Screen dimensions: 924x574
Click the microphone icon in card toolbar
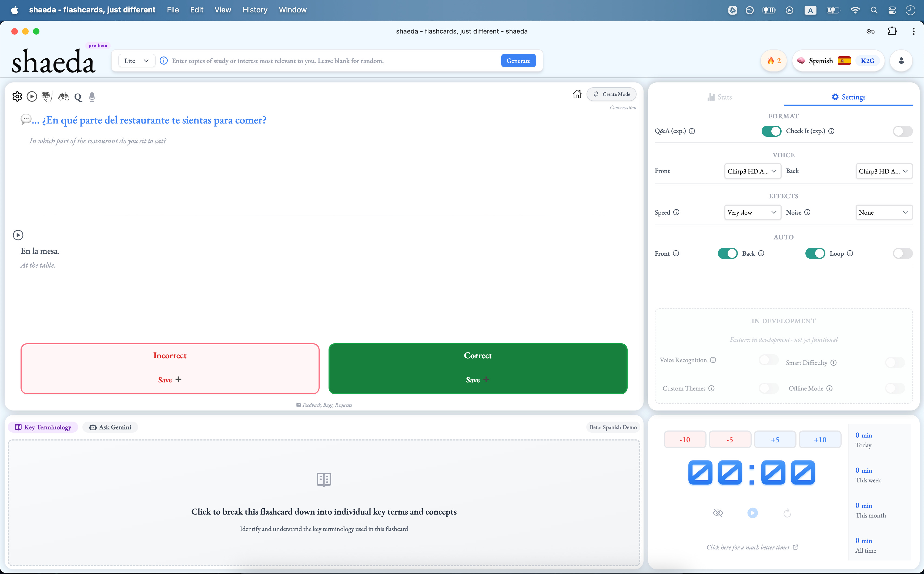click(x=92, y=97)
